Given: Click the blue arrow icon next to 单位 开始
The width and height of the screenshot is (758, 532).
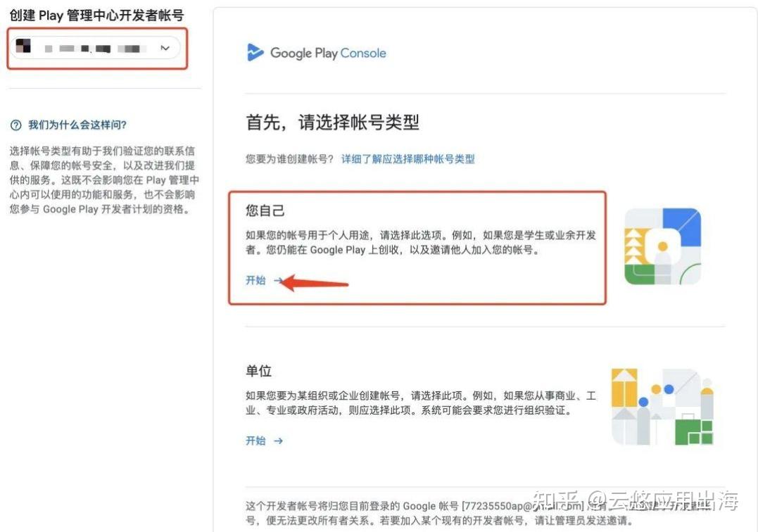Looking at the screenshot, I should pos(277,441).
